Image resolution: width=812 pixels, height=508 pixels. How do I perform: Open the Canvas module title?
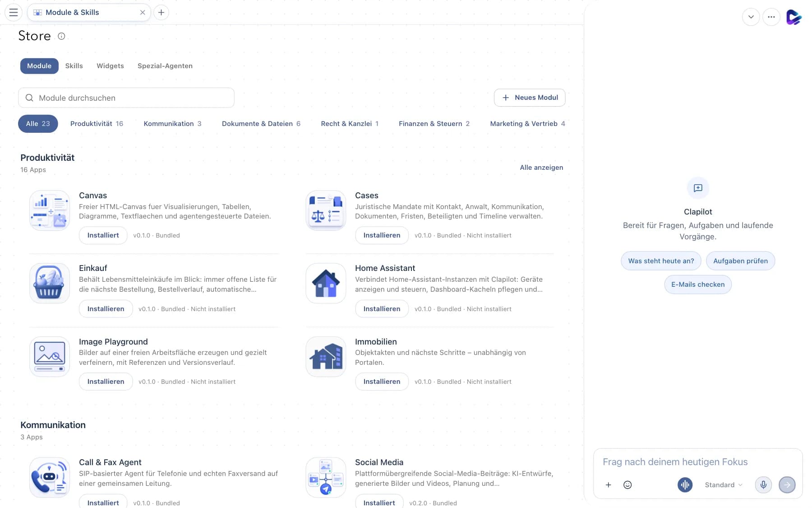pyautogui.click(x=93, y=196)
